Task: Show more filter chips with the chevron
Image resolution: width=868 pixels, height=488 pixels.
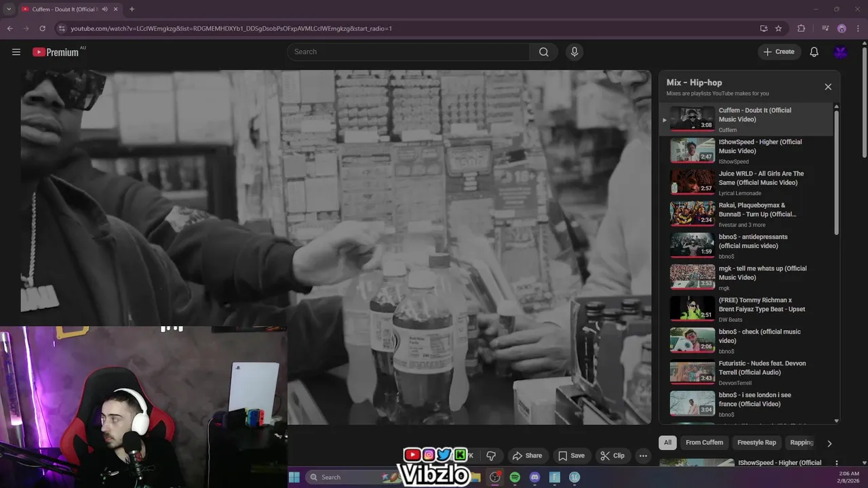Action: point(829,443)
